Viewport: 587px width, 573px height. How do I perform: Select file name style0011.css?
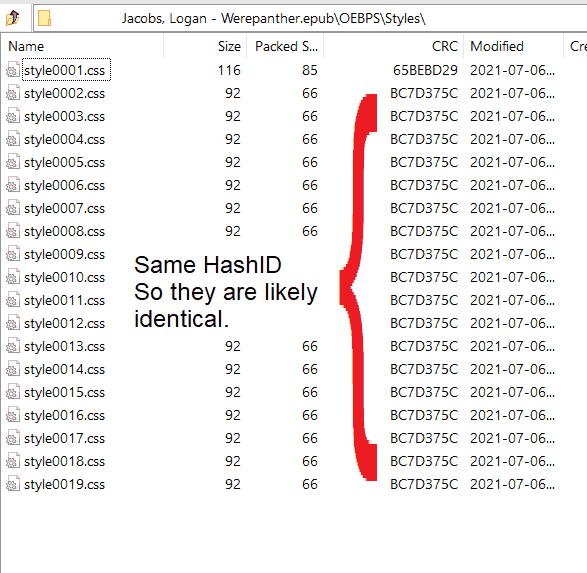(x=64, y=300)
